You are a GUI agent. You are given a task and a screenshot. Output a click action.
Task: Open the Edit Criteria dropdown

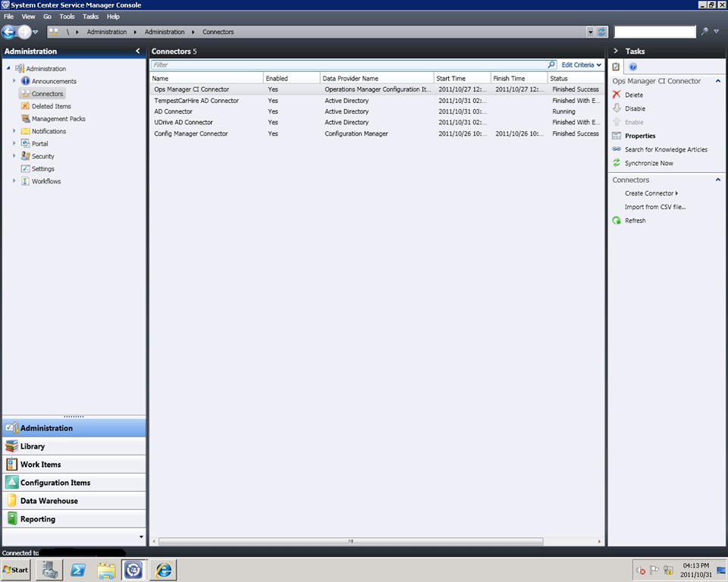581,65
